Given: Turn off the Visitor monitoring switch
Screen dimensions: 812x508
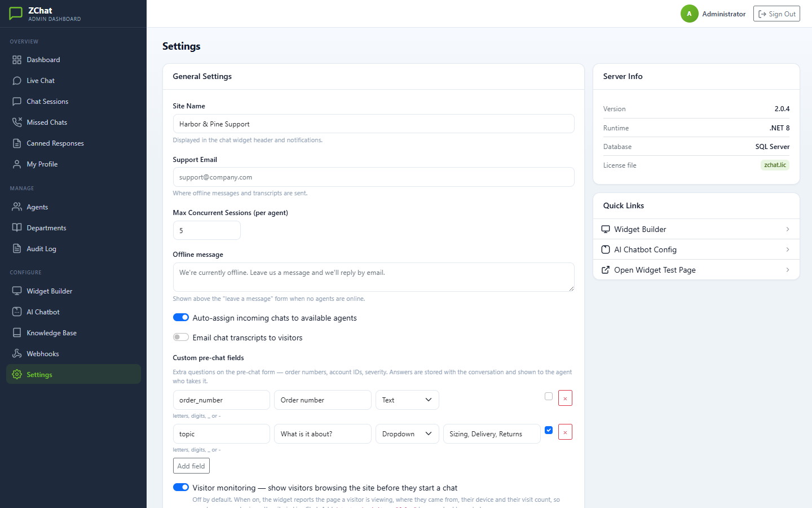Looking at the screenshot, I should (x=181, y=488).
